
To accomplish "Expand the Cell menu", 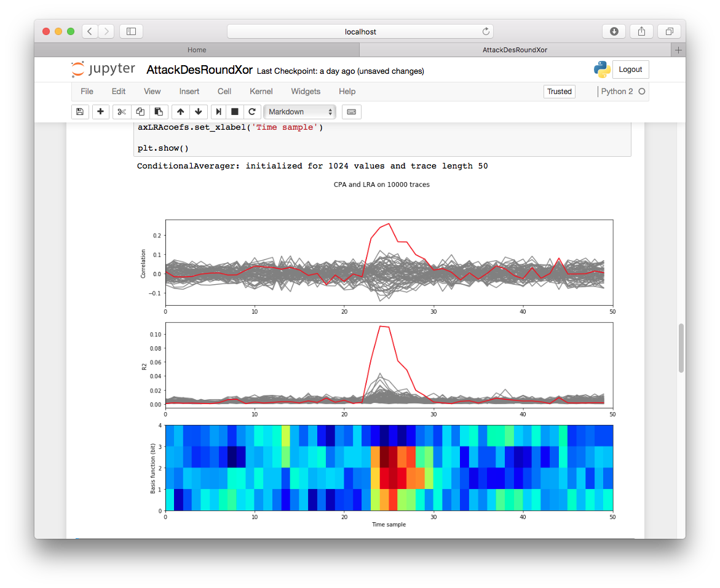I will (224, 91).
